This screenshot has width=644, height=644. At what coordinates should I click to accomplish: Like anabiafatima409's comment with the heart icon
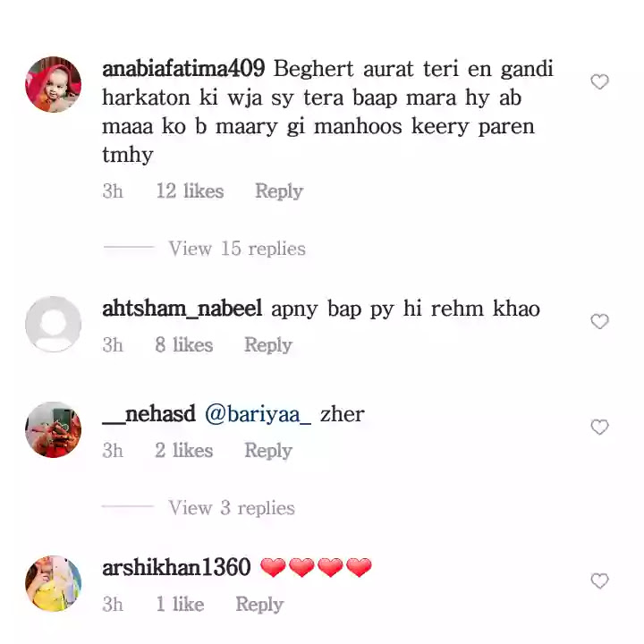pyautogui.click(x=599, y=81)
